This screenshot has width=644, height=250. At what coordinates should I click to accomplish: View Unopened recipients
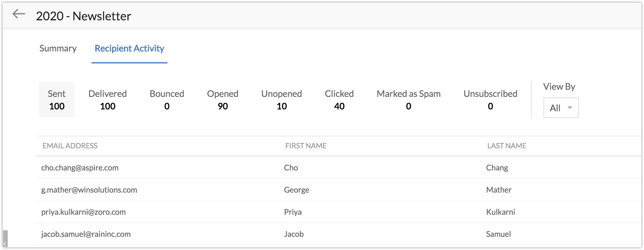coord(281,100)
